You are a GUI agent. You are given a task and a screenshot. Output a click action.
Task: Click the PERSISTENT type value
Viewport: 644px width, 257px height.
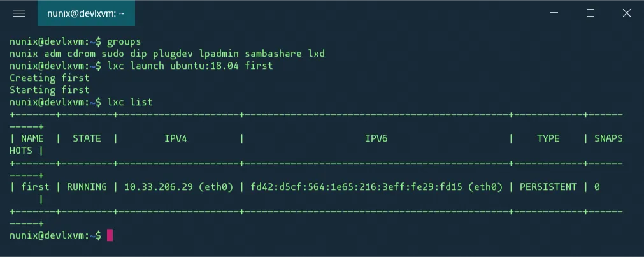coord(548,187)
